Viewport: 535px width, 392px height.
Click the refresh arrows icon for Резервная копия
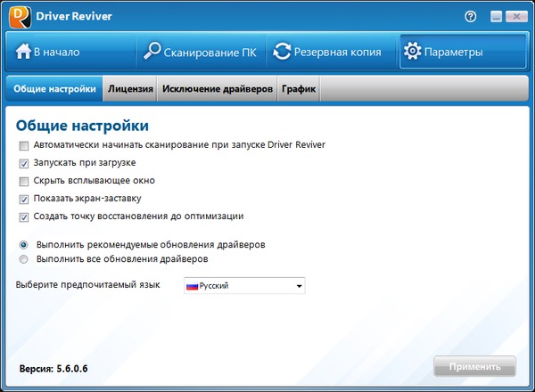[x=283, y=52]
